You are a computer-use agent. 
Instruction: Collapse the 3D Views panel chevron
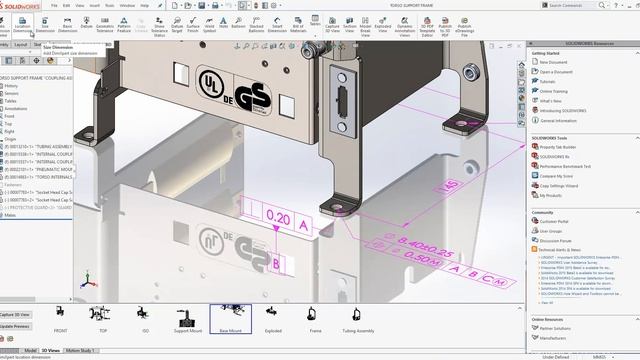520,309
